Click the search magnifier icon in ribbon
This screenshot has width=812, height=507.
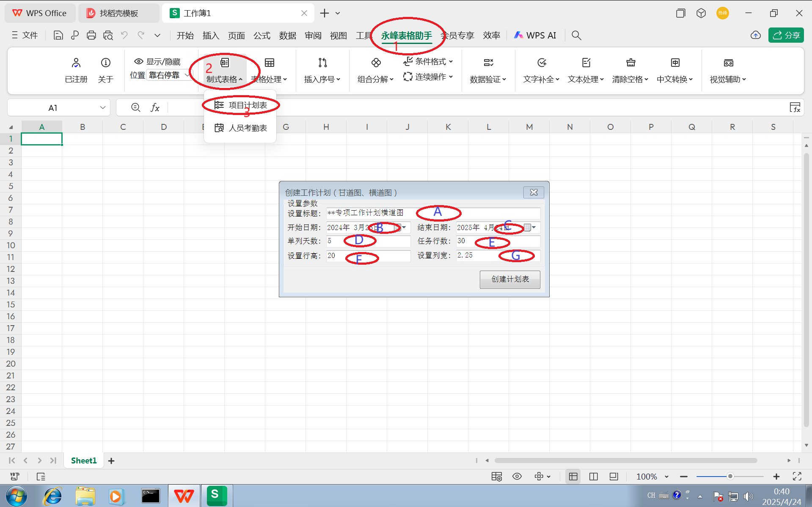pos(576,36)
